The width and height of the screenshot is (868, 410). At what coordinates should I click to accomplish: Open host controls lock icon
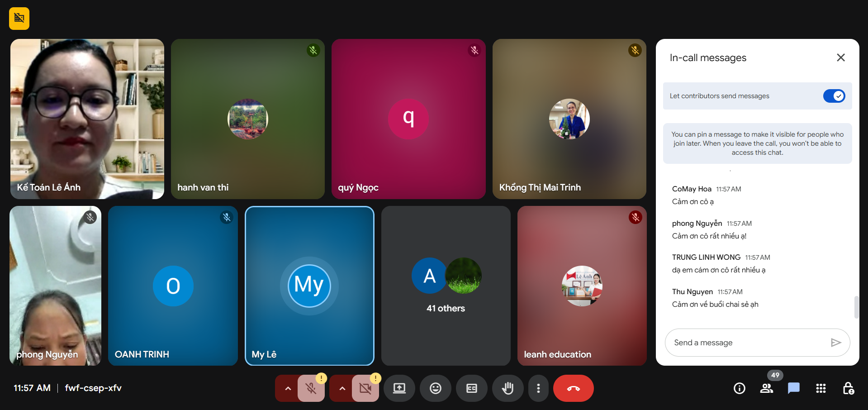(x=848, y=388)
